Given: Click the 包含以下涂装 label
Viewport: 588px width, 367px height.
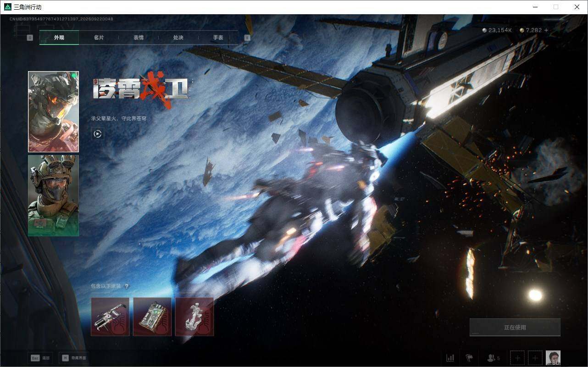Looking at the screenshot, I should pos(106,286).
